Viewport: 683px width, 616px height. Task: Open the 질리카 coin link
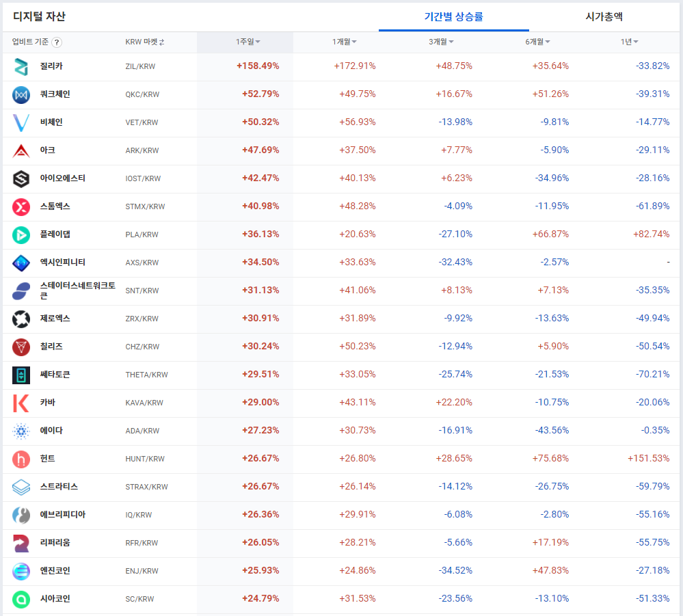(51, 66)
